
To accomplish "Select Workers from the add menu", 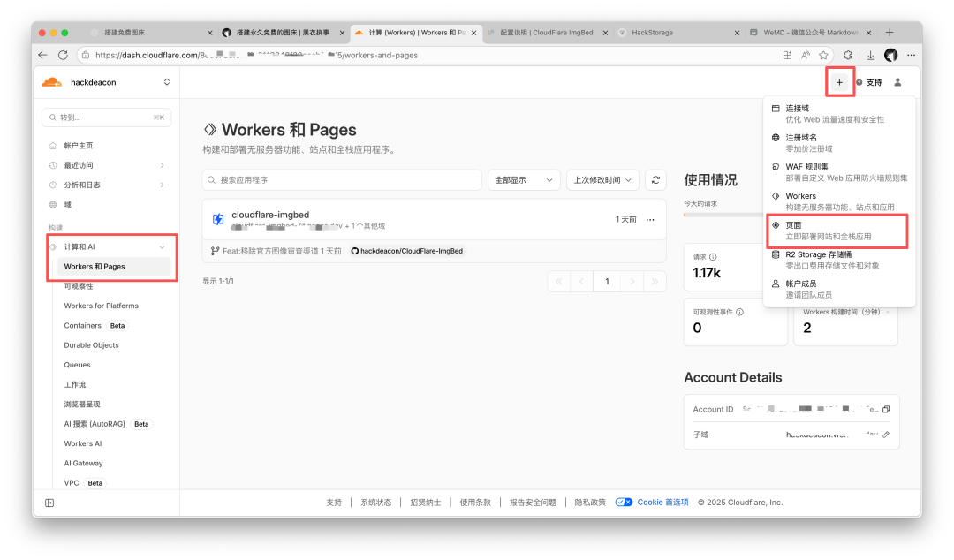I will [x=840, y=201].
